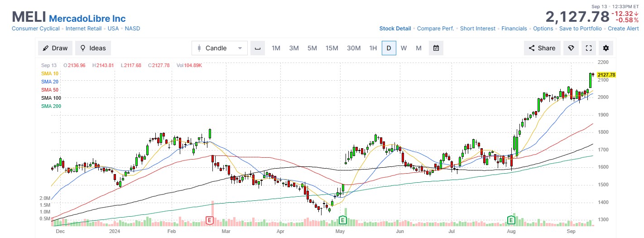Select the 5M timeframe
Image resolution: width=644 pixels, height=238 pixels.
pos(312,48)
